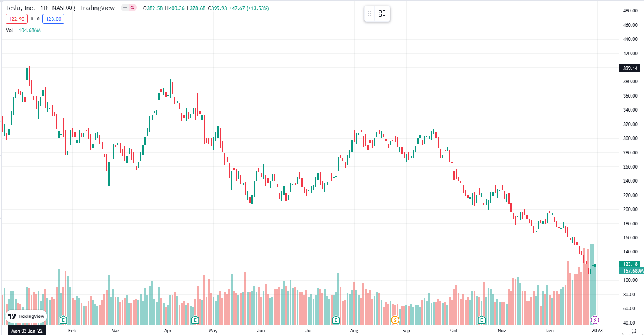
Task: Click the Mon 03 Jan '22 date label
Action: point(27,331)
